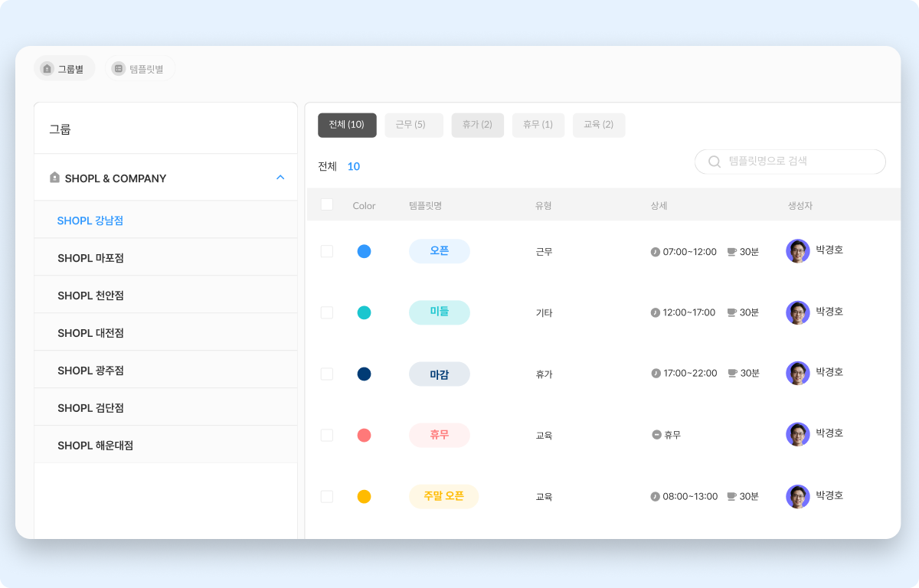Click the coffee cup icon in 마감 row

[x=731, y=373]
